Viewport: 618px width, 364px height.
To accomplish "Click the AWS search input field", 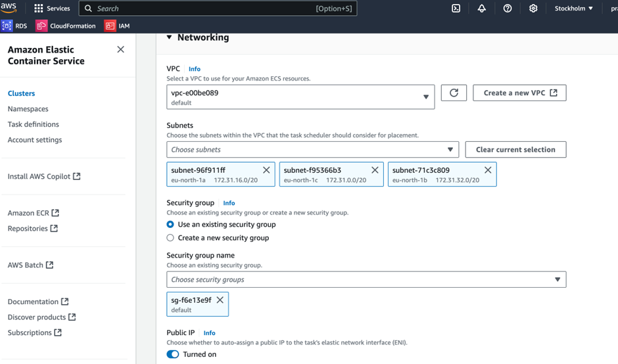I will (x=218, y=9).
